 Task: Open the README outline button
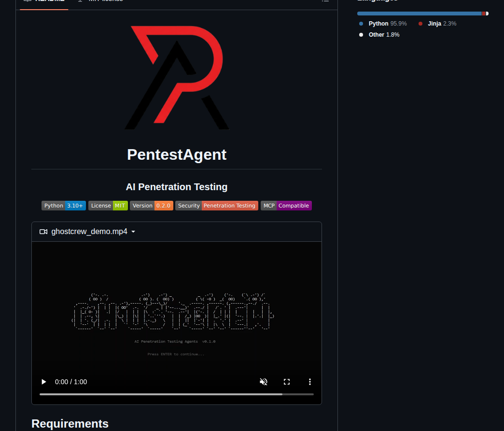coord(325,1)
